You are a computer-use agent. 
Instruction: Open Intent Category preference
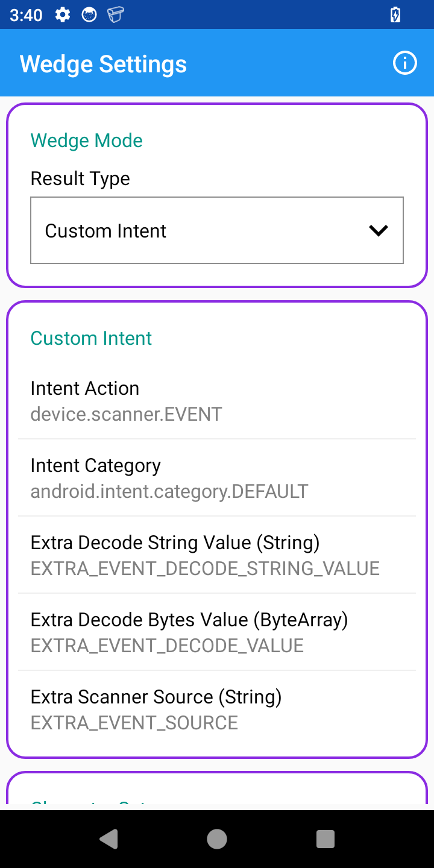(217, 478)
